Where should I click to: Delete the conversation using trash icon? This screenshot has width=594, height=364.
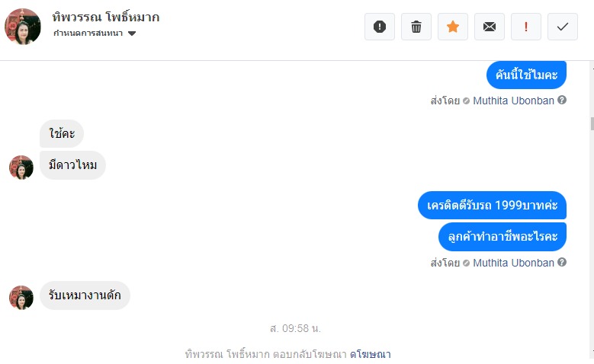click(416, 27)
